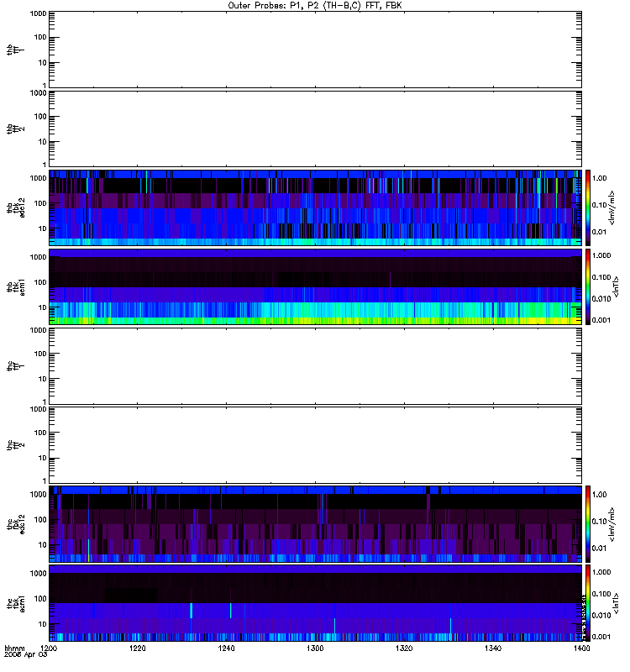Click the '10' y-axis tick of thb fbk edc12

(43, 228)
